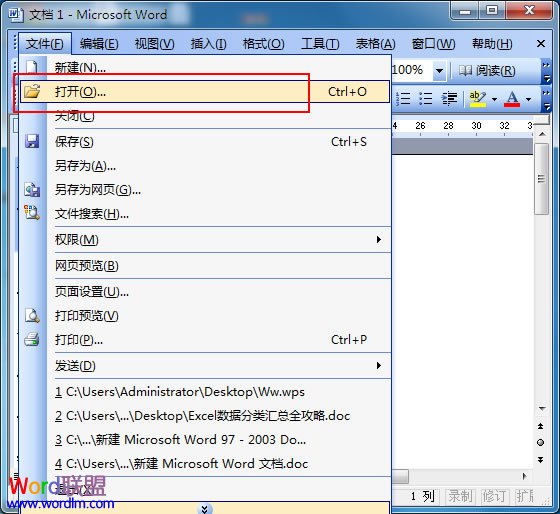The height and width of the screenshot is (514, 560).
Task: Close document with the menu bar X
Action: [x=541, y=44]
